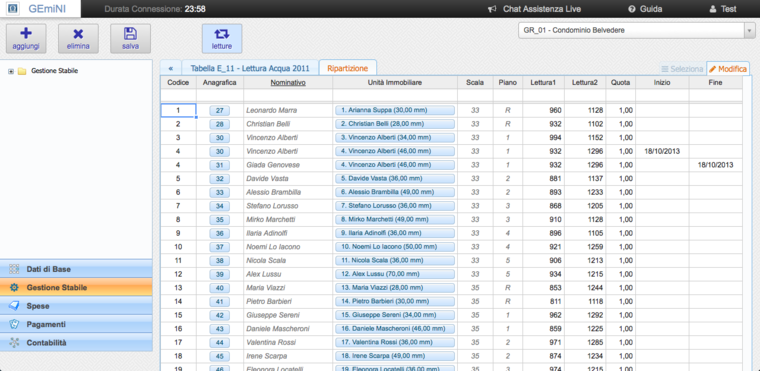Save with the salva floppy button
The image size is (760, 371).
click(x=130, y=38)
